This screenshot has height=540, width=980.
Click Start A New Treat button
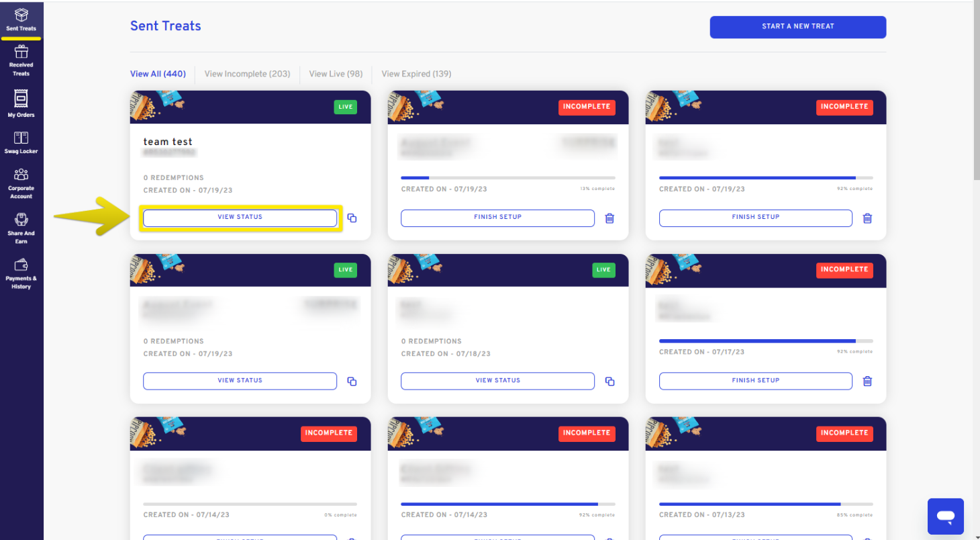pos(798,27)
